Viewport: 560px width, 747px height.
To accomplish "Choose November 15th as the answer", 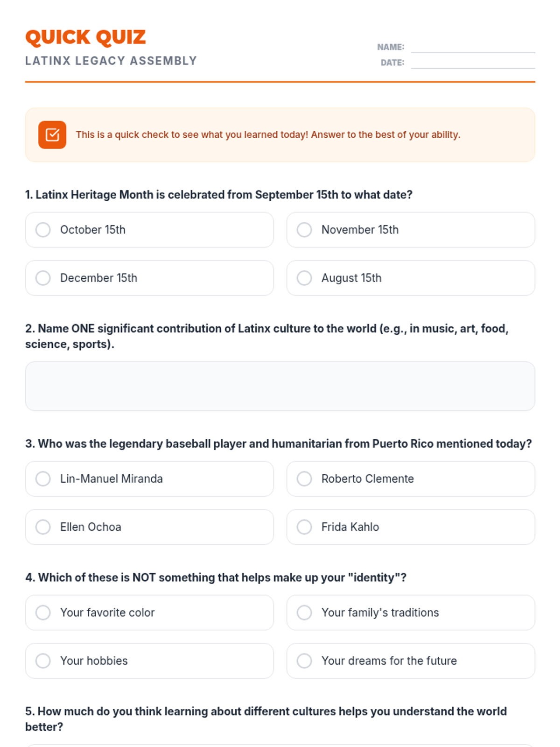I will 304,230.
